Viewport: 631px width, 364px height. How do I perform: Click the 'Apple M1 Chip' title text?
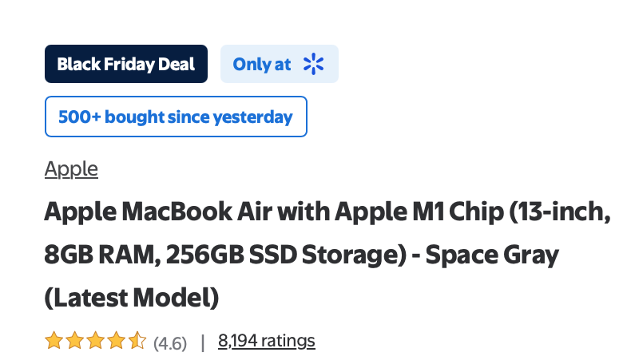click(415, 214)
